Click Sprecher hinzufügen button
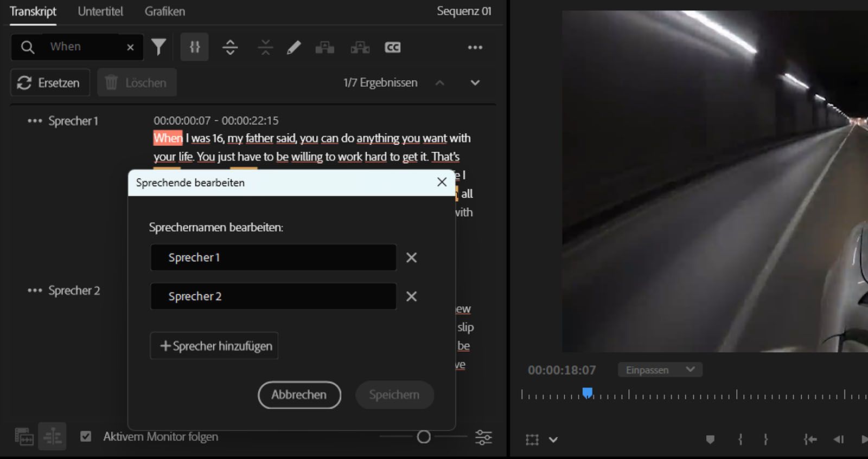 [x=214, y=346]
